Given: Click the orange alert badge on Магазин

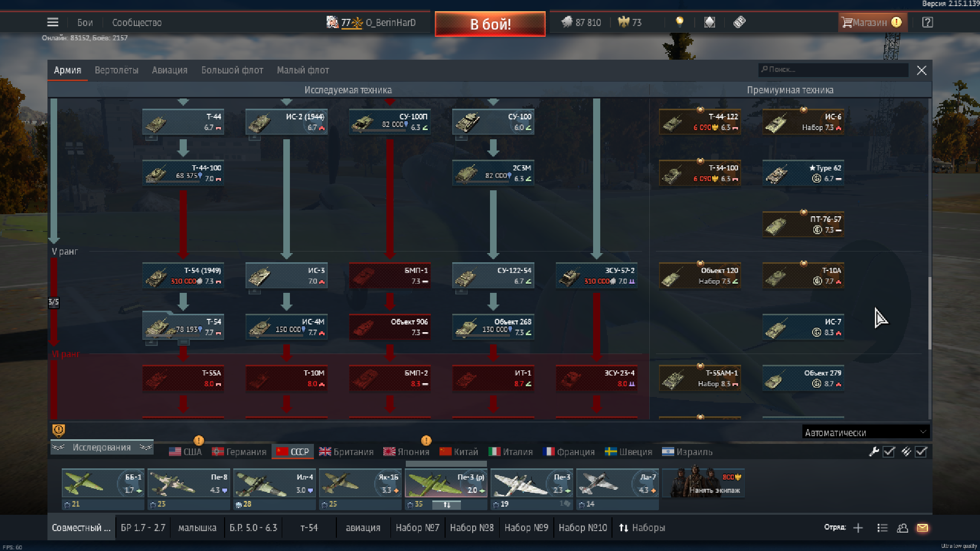Looking at the screenshot, I should (896, 22).
